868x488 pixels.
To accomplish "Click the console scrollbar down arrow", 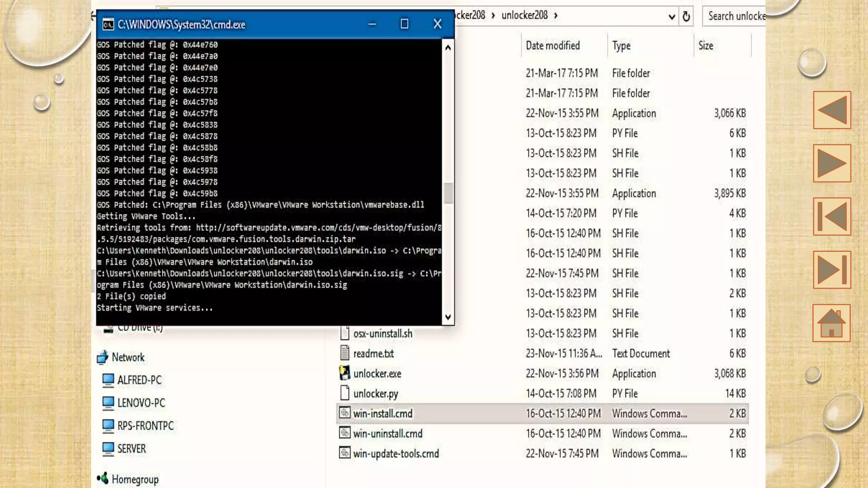I will point(448,317).
